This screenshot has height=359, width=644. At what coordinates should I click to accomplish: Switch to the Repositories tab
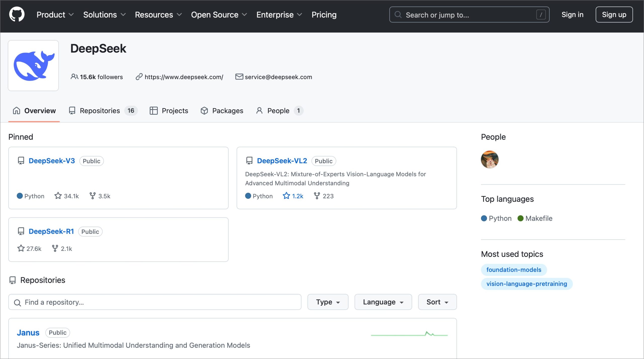[x=103, y=111]
